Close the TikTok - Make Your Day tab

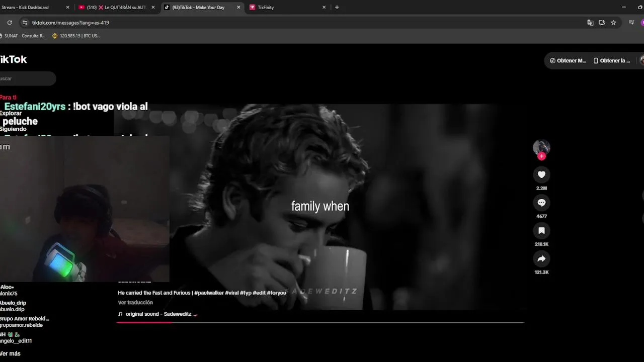[x=239, y=8]
